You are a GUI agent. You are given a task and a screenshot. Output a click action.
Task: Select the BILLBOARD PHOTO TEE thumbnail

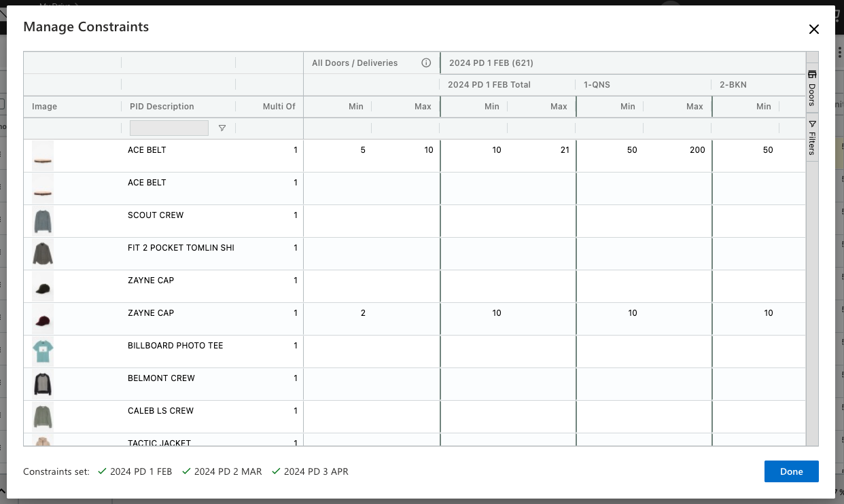(43, 352)
